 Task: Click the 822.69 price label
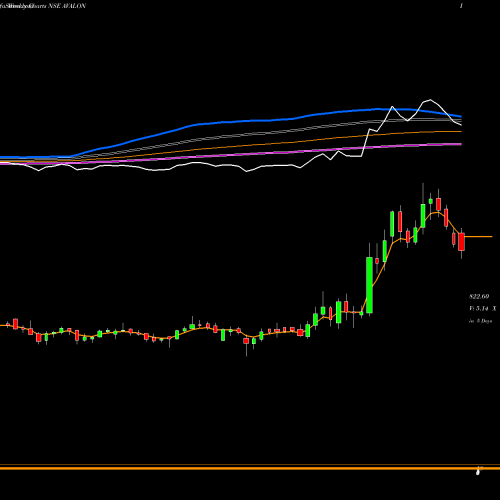point(479,296)
